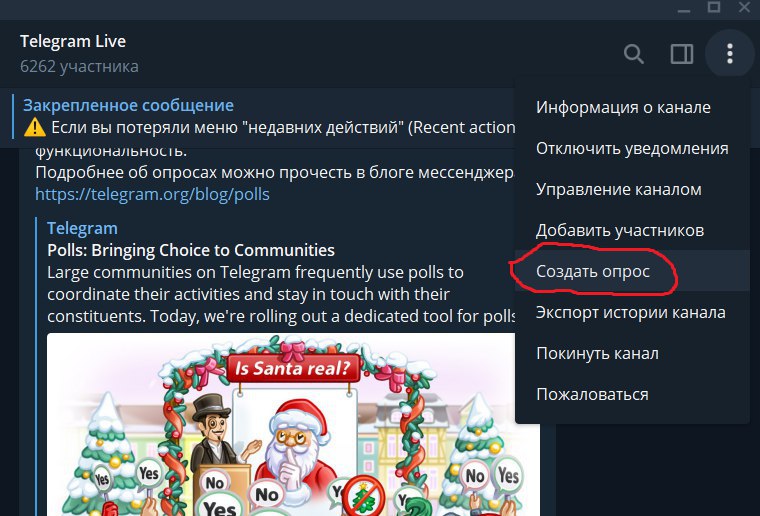Open the Is Santa real preview image
760x516 pixels.
point(281,424)
